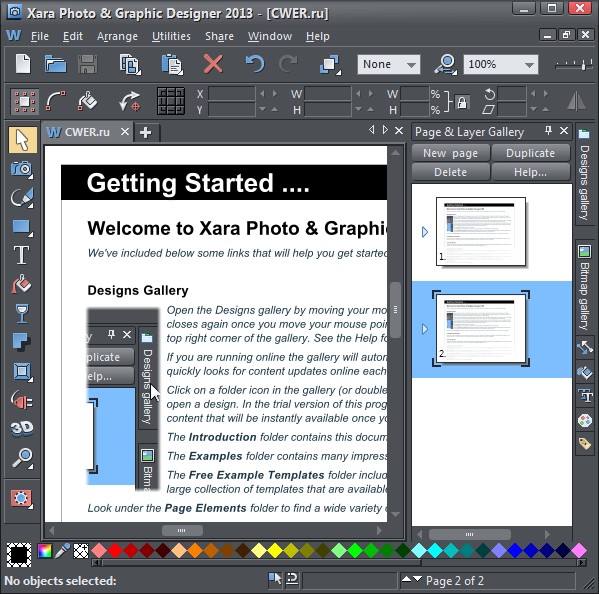
Task: Open the 100% zoom dropdown
Action: point(500,64)
